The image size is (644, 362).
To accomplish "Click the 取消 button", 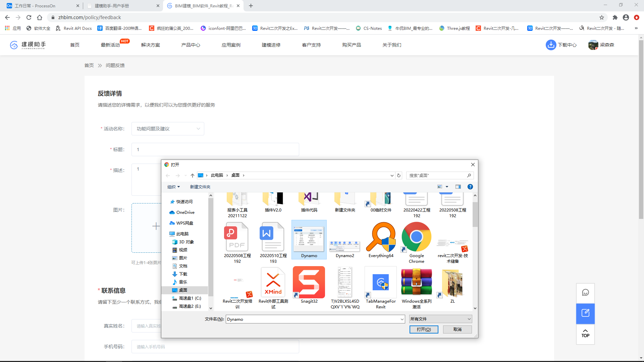I will [x=457, y=329].
